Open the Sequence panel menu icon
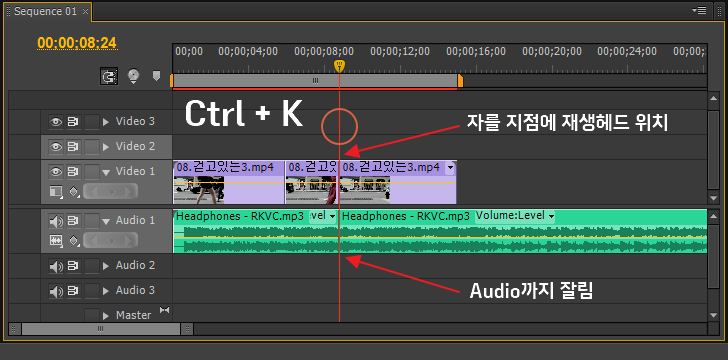 [x=699, y=10]
